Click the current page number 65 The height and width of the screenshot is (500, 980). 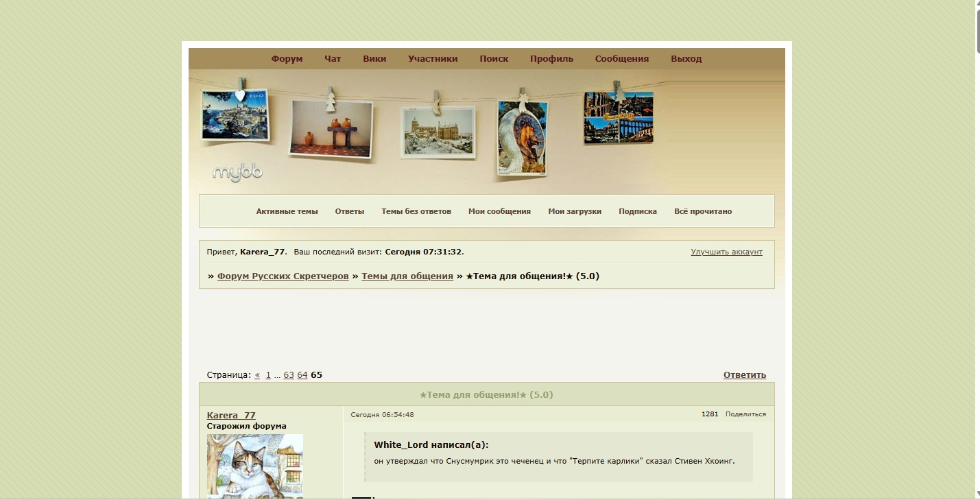point(316,375)
